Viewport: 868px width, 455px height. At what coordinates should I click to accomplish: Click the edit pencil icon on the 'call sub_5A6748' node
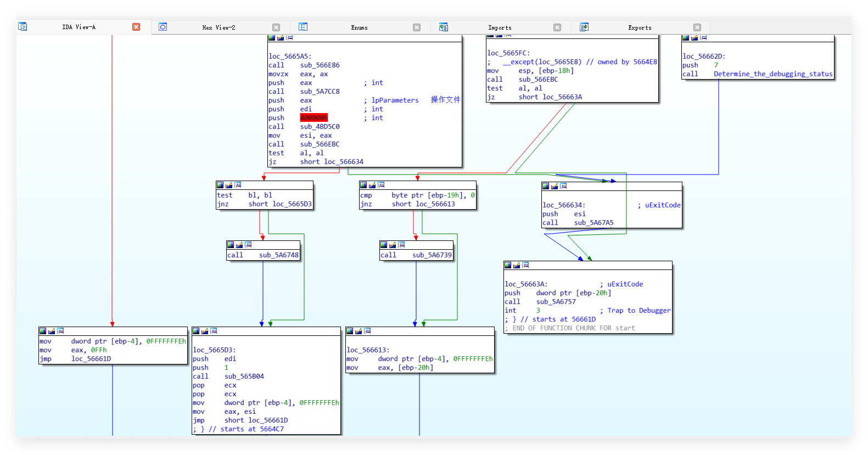pyautogui.click(x=239, y=245)
